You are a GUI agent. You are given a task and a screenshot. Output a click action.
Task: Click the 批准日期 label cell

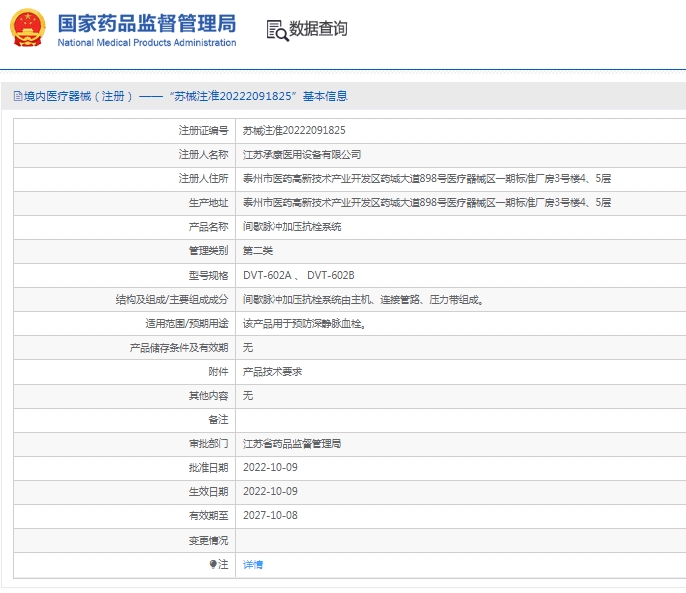(125, 468)
